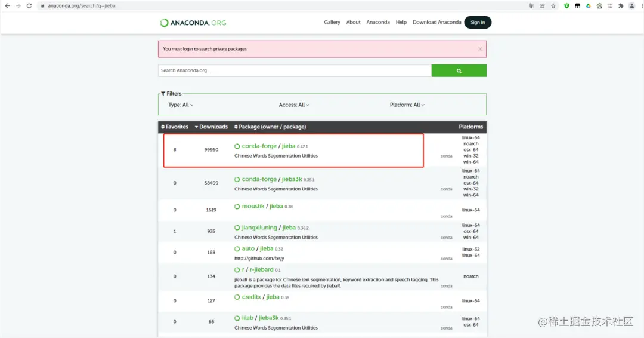
Task: Open the creditx owner link
Action: tap(252, 297)
